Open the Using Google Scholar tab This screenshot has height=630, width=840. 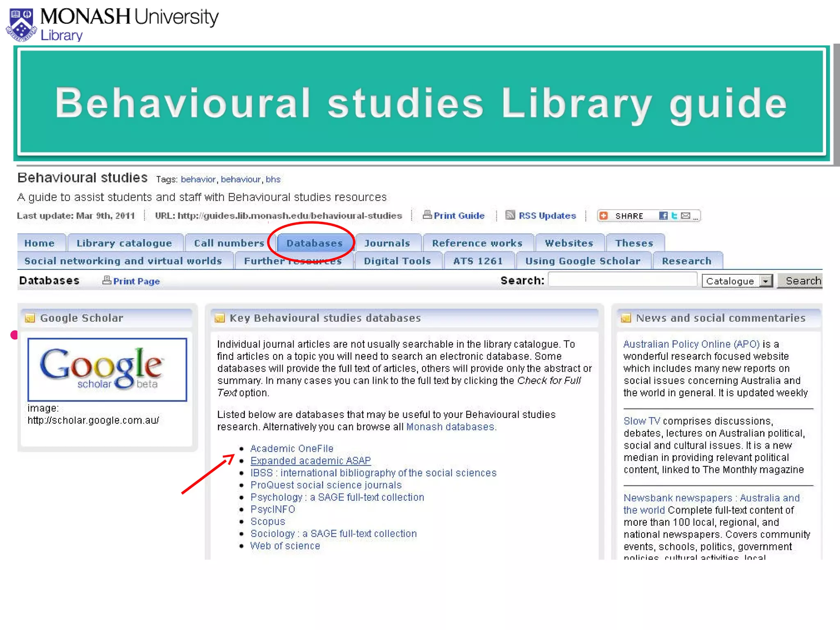pos(582,261)
